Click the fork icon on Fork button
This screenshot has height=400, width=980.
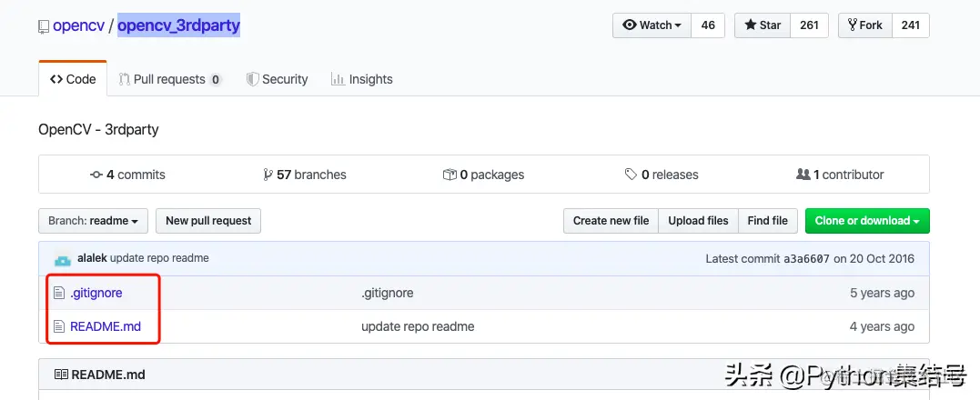(852, 25)
